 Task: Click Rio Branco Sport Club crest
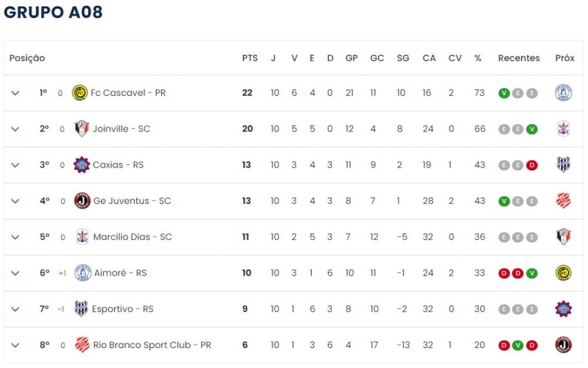click(x=82, y=345)
